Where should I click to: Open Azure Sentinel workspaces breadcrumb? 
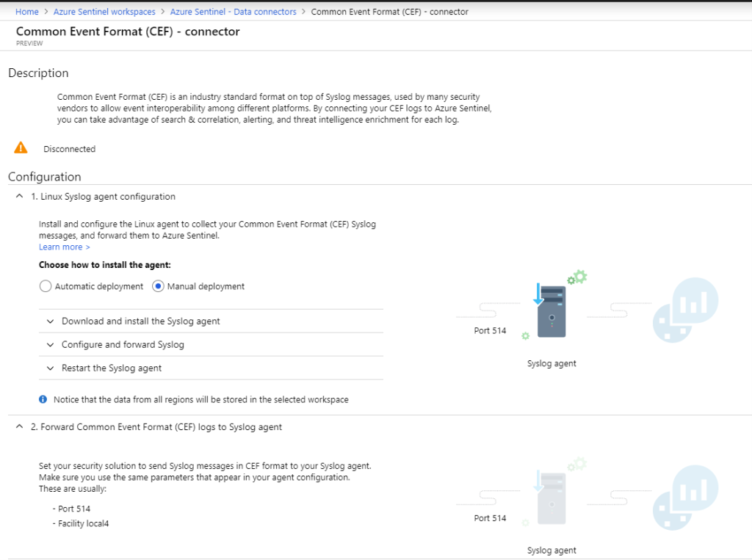click(x=104, y=12)
